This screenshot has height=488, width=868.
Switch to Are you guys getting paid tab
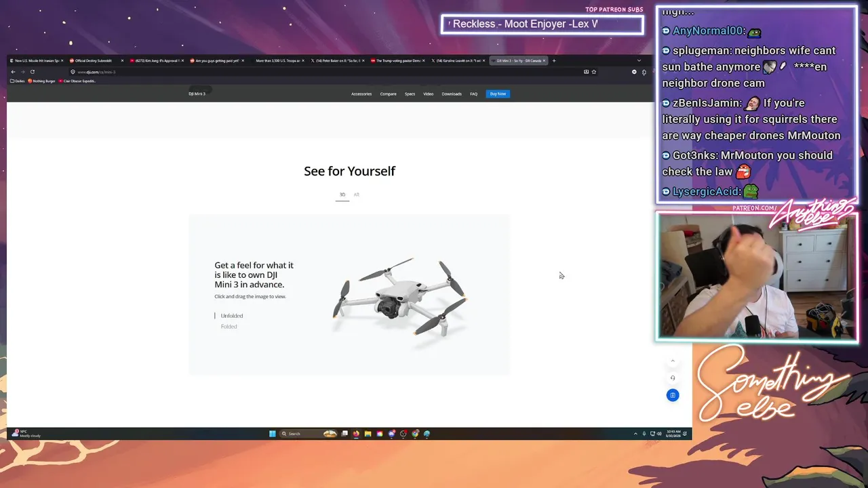point(217,60)
